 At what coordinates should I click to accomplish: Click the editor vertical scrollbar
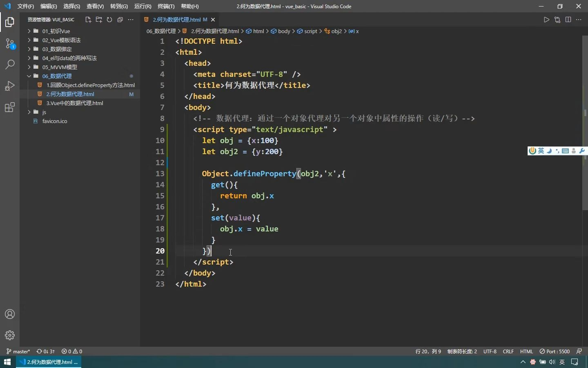[x=585, y=123]
